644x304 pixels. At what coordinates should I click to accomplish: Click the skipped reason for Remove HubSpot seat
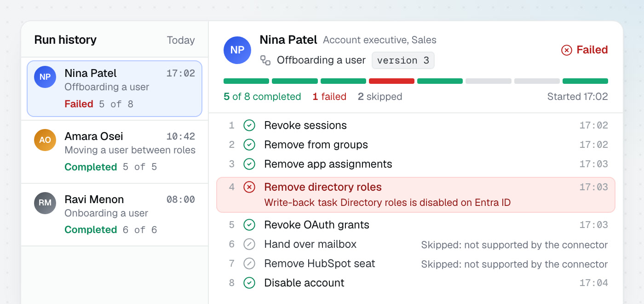pos(515,264)
